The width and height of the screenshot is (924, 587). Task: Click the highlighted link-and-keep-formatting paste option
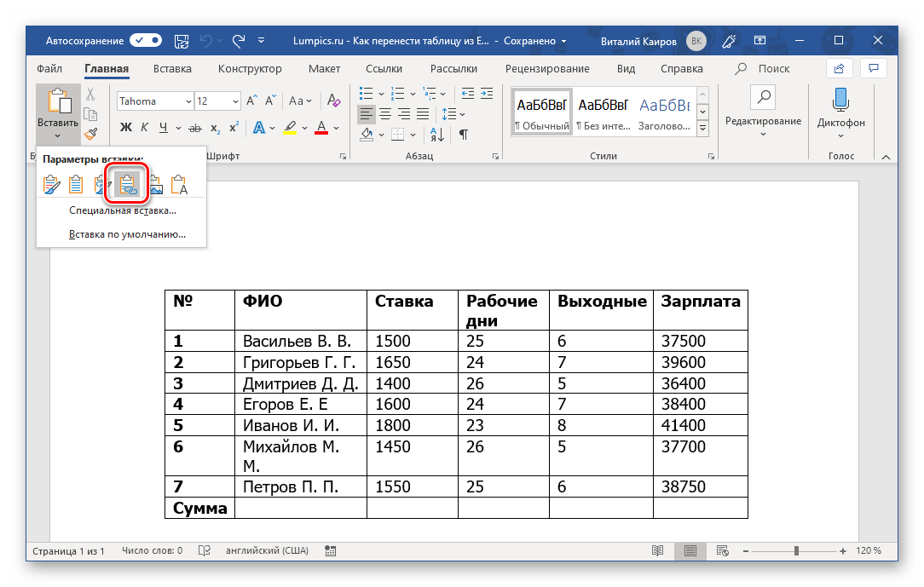pos(128,184)
